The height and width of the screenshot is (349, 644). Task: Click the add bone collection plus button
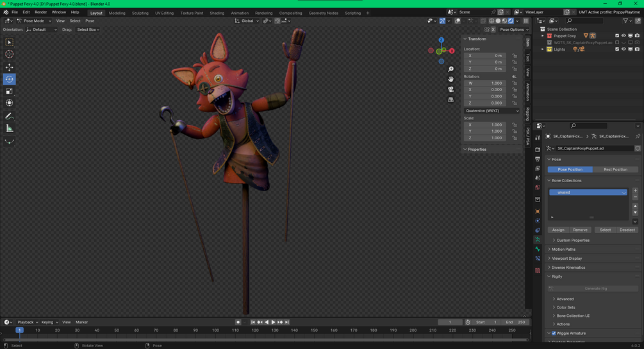(636, 191)
